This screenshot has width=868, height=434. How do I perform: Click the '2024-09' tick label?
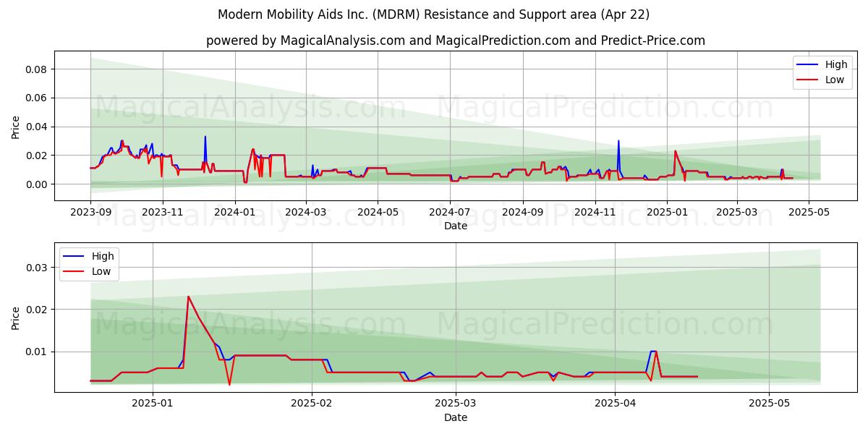(523, 213)
